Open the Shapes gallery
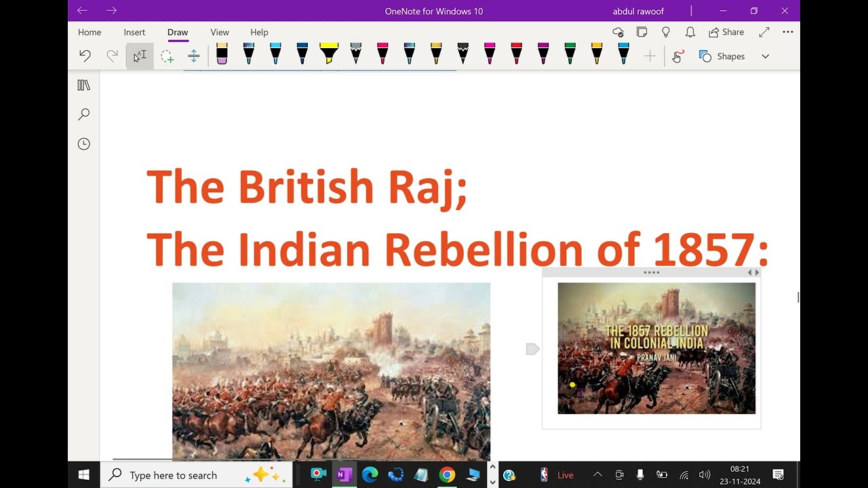 [x=722, y=56]
